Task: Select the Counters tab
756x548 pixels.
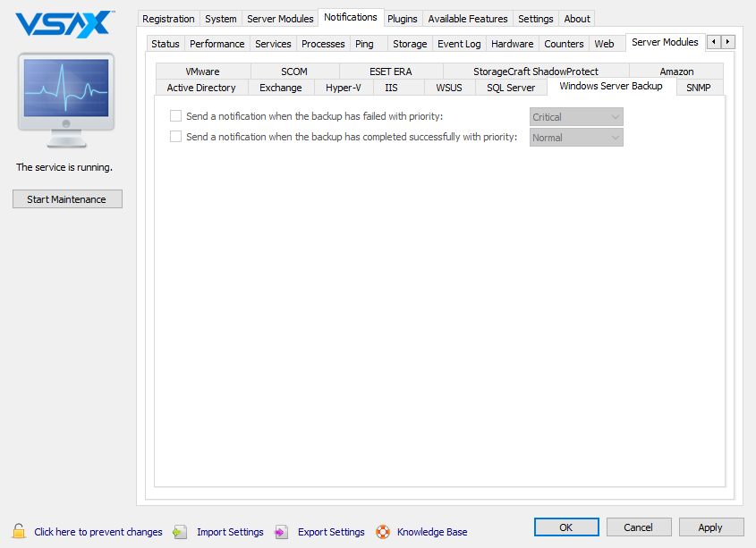Action: point(564,44)
